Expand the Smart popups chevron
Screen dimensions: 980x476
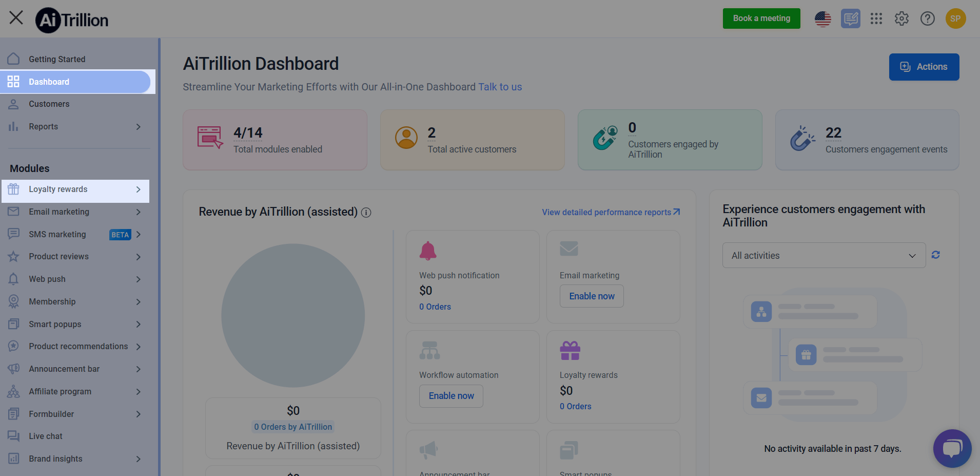tap(138, 324)
